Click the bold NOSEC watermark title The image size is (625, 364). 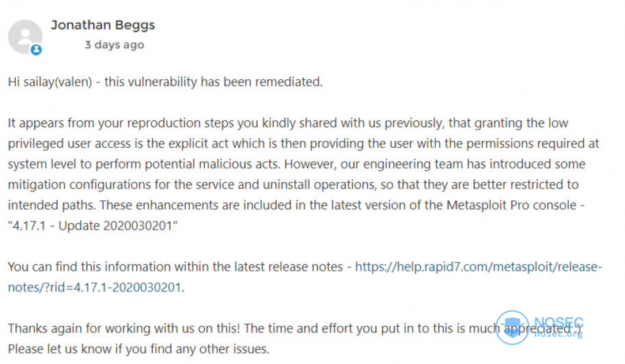(x=557, y=320)
